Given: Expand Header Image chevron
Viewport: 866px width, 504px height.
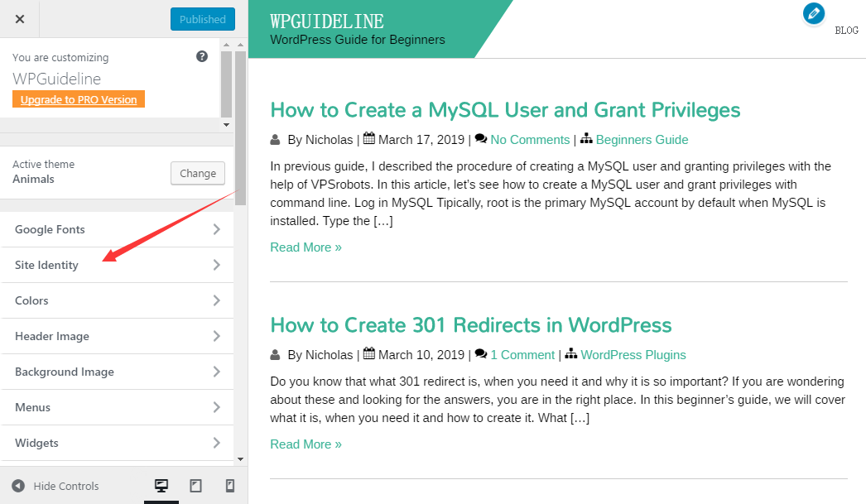Looking at the screenshot, I should point(217,336).
